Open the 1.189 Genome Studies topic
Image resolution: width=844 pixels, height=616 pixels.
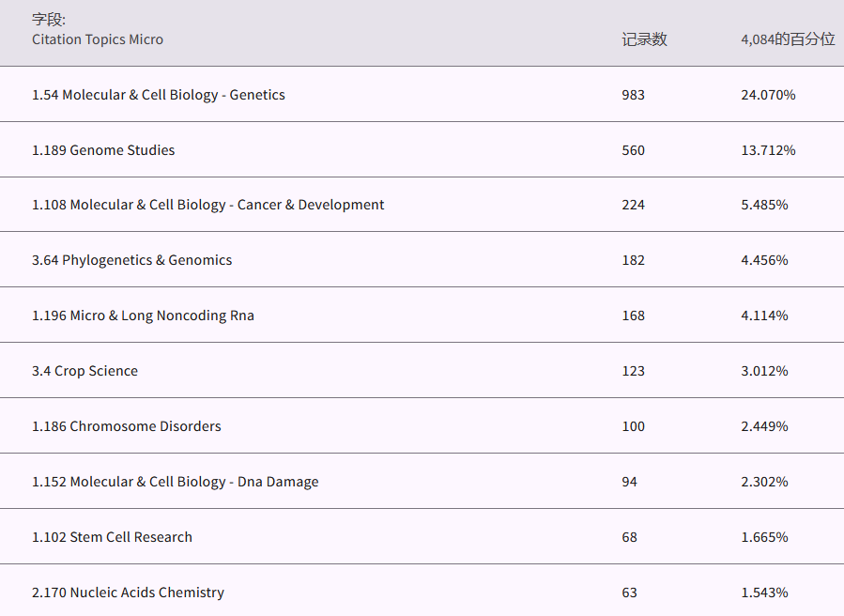[x=103, y=150]
